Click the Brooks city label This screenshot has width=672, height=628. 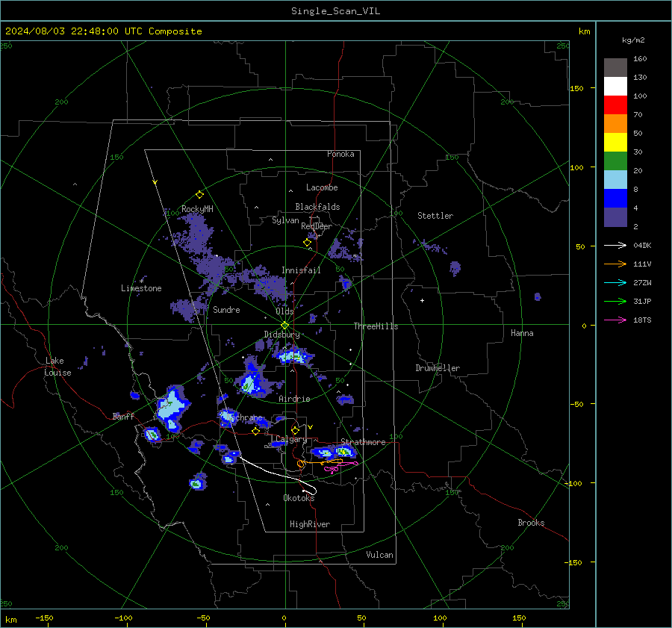coord(531,523)
